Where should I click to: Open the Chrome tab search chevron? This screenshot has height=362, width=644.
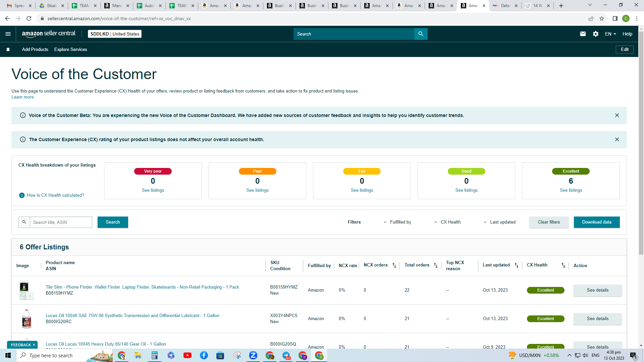click(x=590, y=5)
